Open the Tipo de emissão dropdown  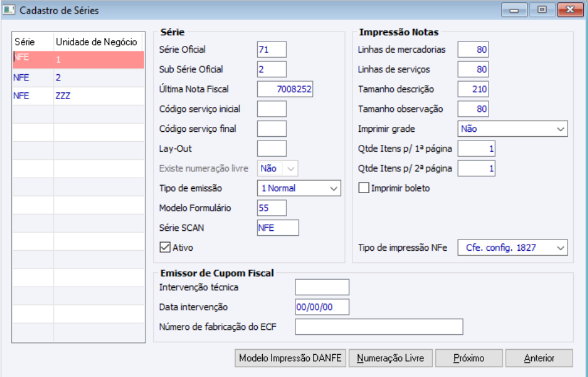[299, 188]
